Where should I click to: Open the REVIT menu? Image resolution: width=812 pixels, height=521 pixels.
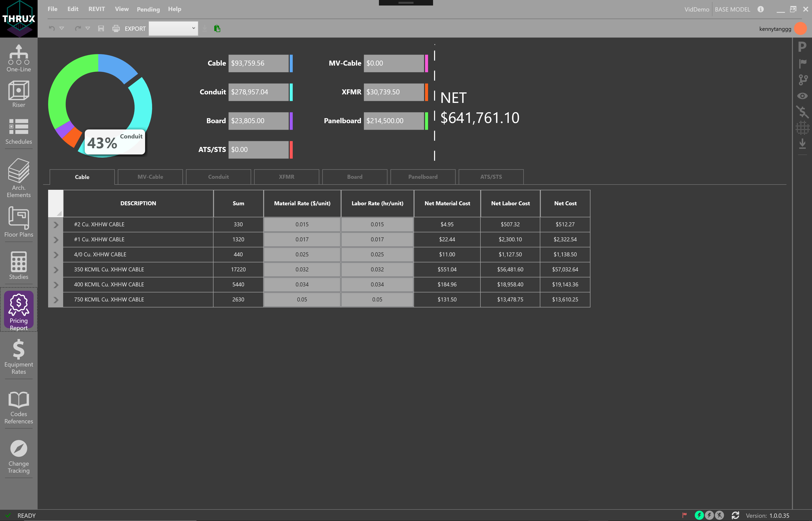[x=96, y=9]
